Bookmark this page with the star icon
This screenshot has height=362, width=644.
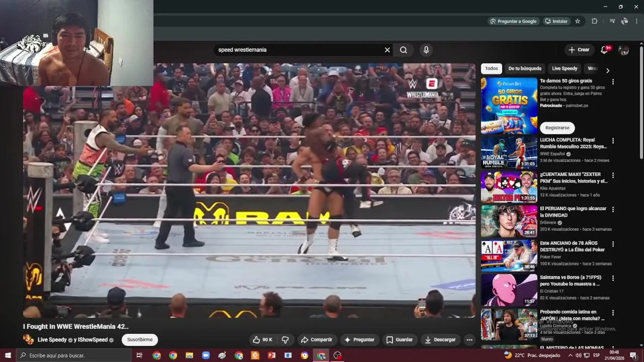point(578,21)
